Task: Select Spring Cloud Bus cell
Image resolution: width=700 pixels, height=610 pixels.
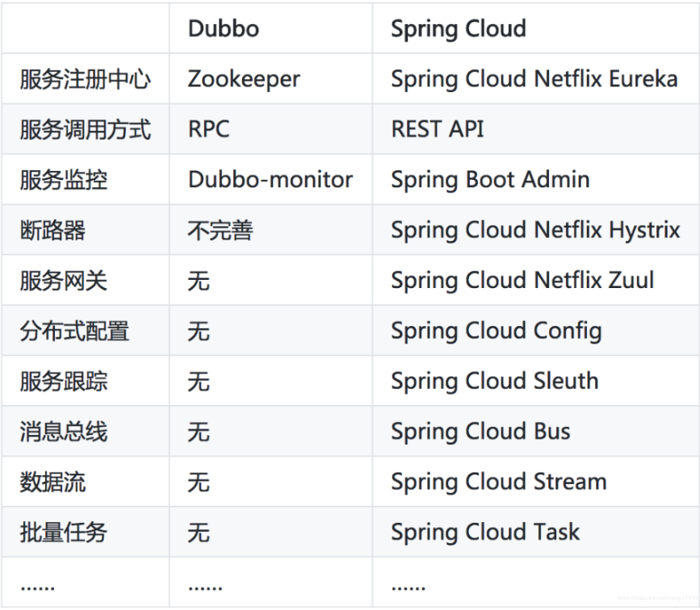Action: tap(480, 432)
